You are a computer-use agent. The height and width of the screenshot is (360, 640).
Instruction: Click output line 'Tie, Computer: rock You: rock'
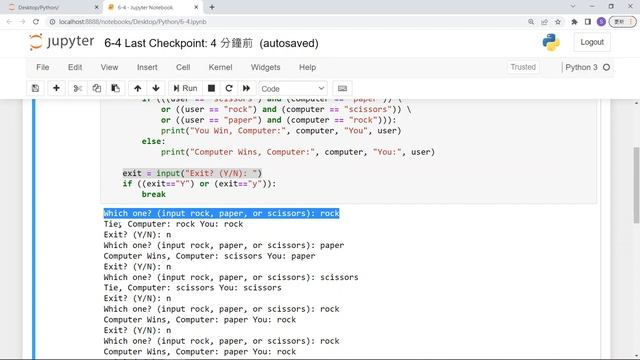[173, 224]
